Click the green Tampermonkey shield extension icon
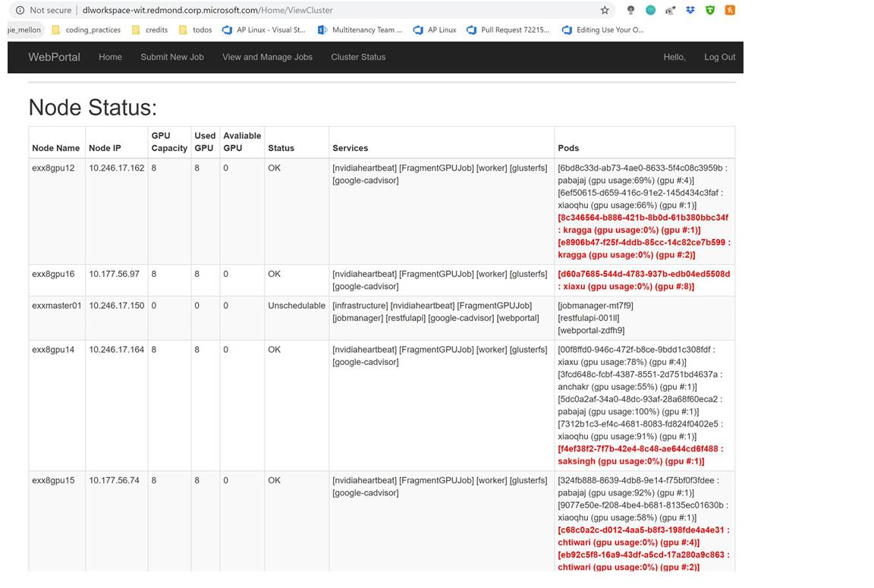This screenshot has height=588, width=874. [x=710, y=11]
